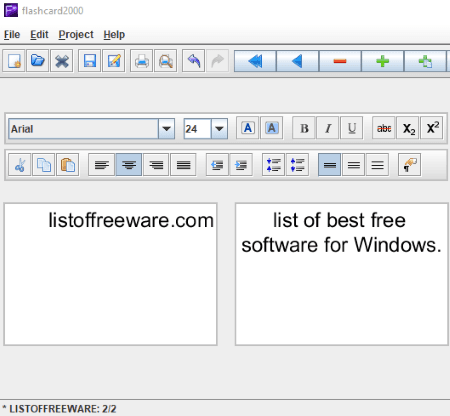Screen dimensions: 450x416
Task: Click the font size 24 field
Action: point(198,129)
